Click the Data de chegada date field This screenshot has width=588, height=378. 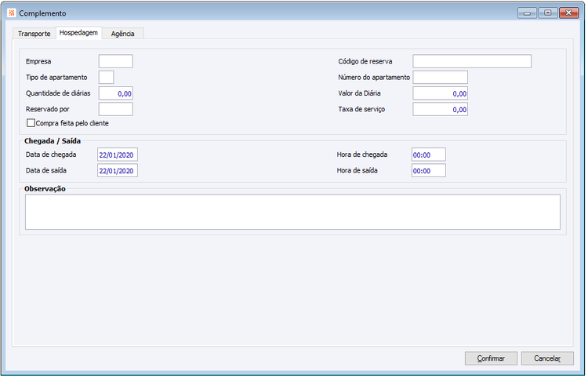[118, 154]
